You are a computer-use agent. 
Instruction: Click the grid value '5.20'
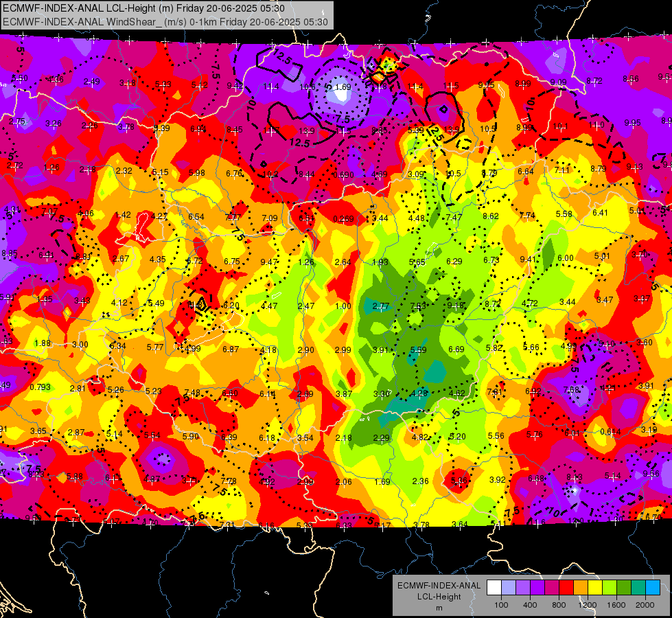pos(457,437)
